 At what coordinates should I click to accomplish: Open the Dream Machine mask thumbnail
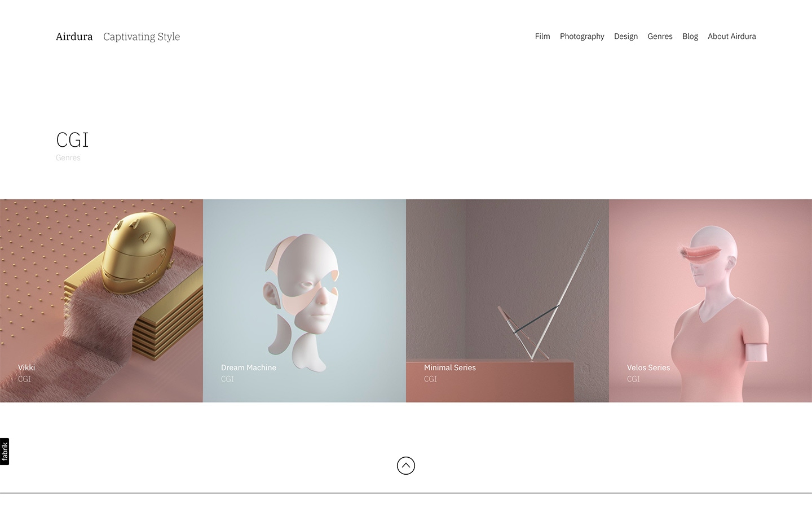point(304,301)
